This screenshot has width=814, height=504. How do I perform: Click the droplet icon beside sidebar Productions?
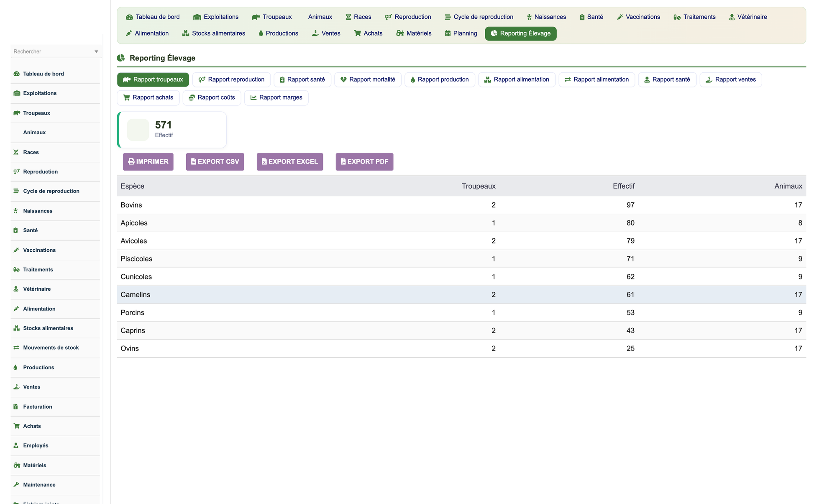tap(15, 367)
